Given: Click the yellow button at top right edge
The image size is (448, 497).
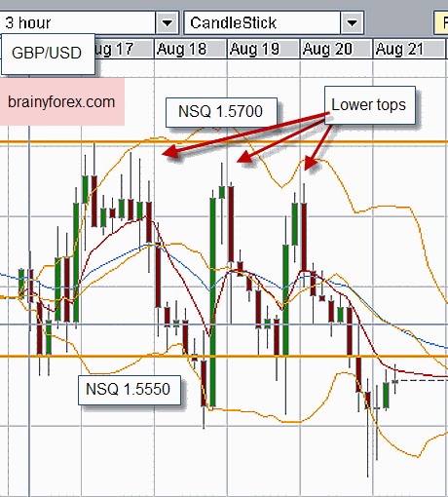Looking at the screenshot, I should pos(441,22).
